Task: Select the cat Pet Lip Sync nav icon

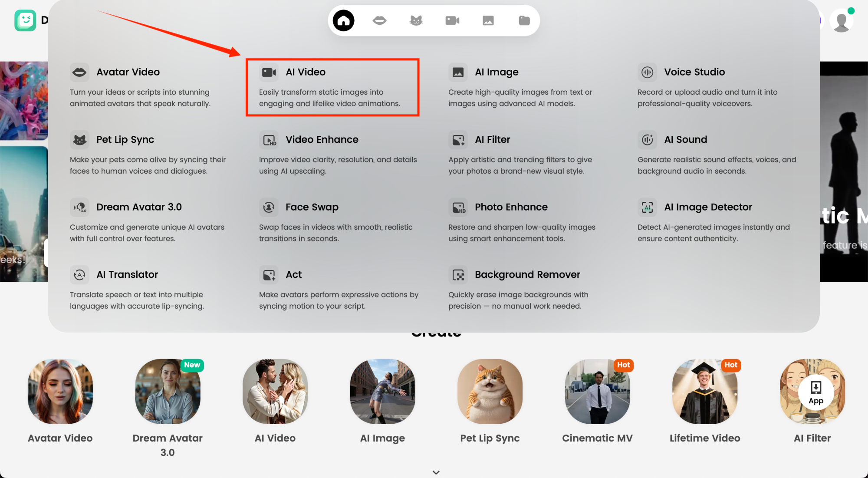Action: click(x=416, y=20)
